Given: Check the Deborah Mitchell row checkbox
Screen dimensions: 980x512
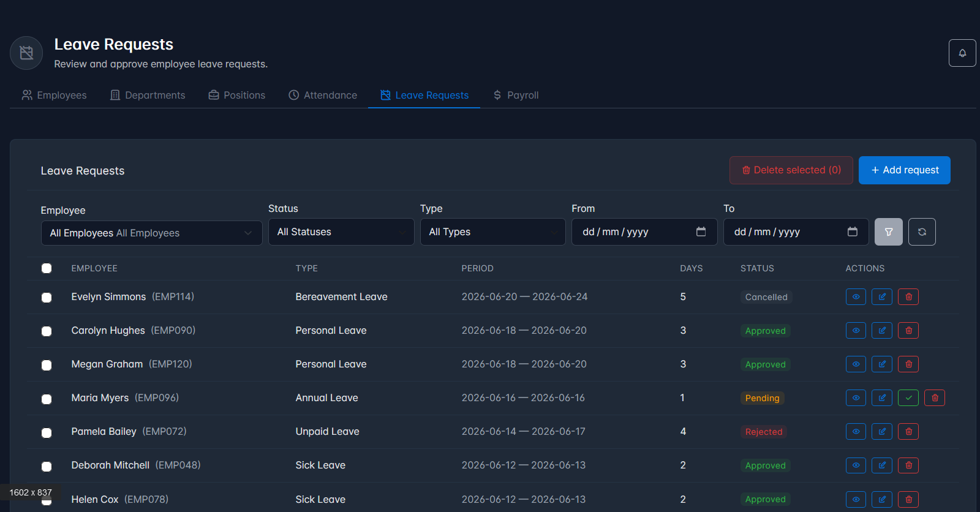Looking at the screenshot, I should pos(47,467).
